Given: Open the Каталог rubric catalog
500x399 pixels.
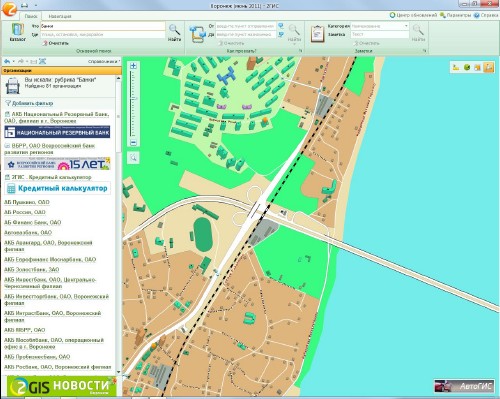Looking at the screenshot, I should tap(17, 32).
